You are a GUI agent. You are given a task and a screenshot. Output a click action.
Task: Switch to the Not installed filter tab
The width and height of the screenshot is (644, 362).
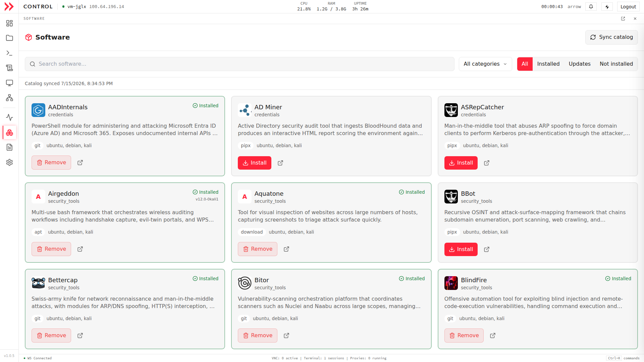pyautogui.click(x=616, y=64)
